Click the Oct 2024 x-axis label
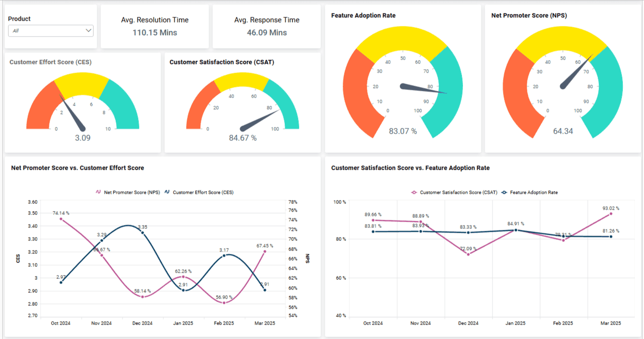 coord(60,323)
